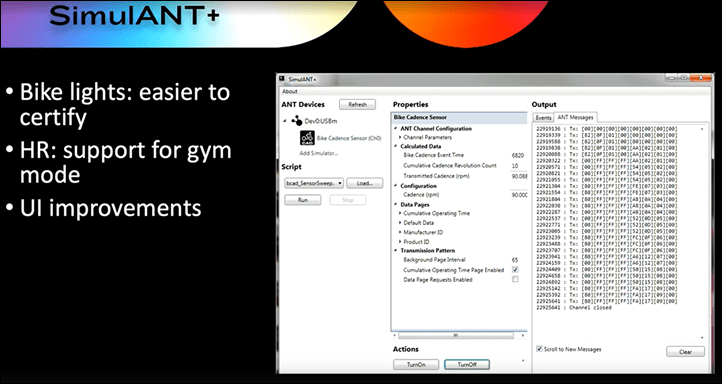Viewport: 722px width, 384px height.
Task: Expand the Cumulative Operating Time data page
Action: [x=400, y=213]
